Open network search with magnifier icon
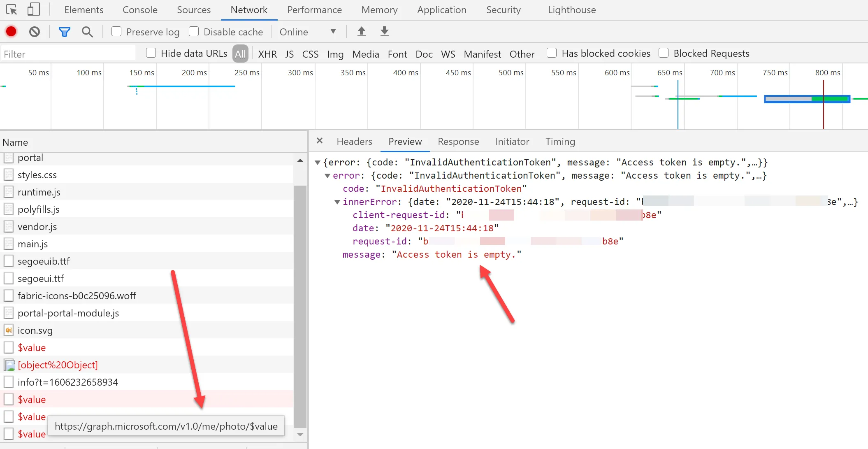The image size is (868, 449). [x=87, y=32]
